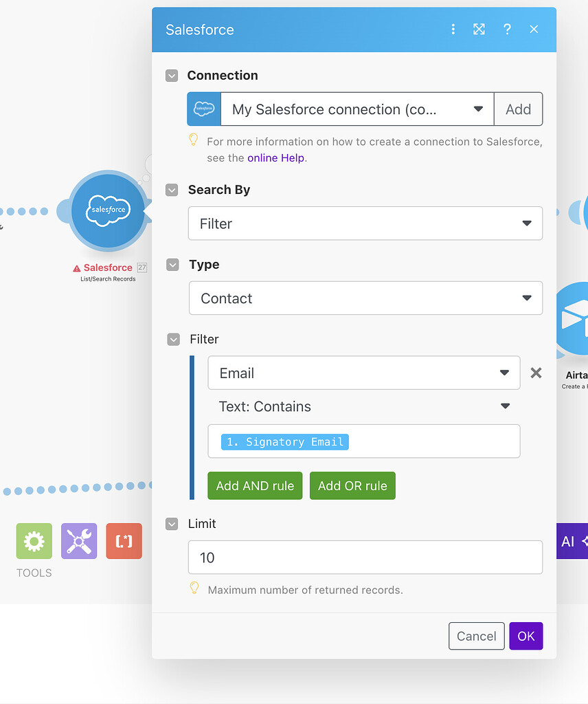The image size is (588, 704).
Task: Open the red Text Parser [*] tool
Action: pyautogui.click(x=124, y=541)
